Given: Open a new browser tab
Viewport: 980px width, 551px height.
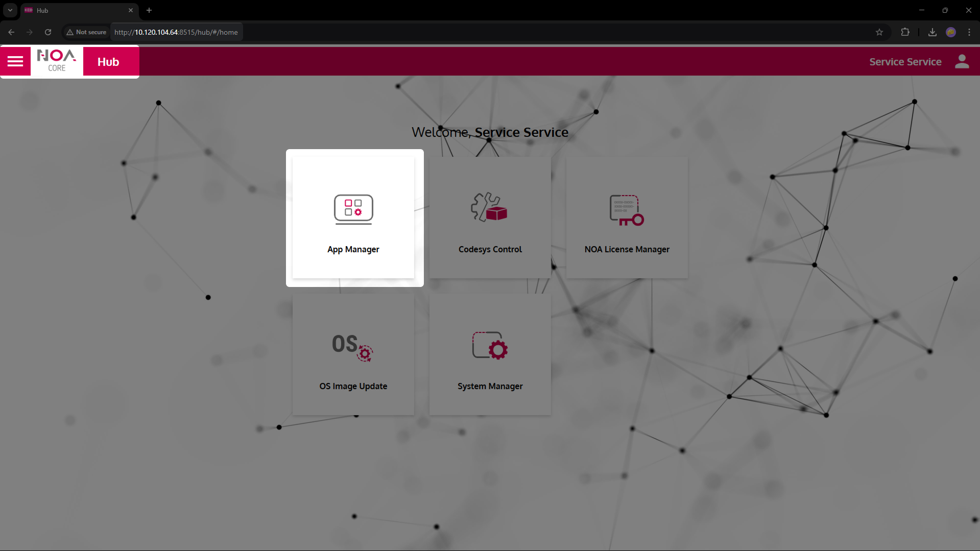Looking at the screenshot, I should [149, 10].
